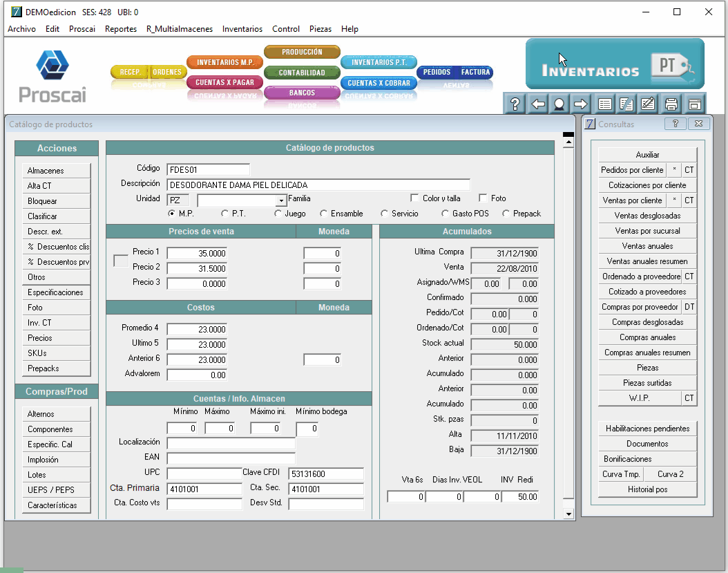Click the CT button beside W.I.P.

689,398
